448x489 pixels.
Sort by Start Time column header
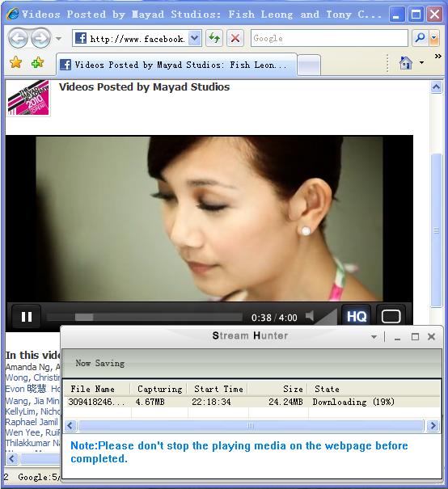218,389
